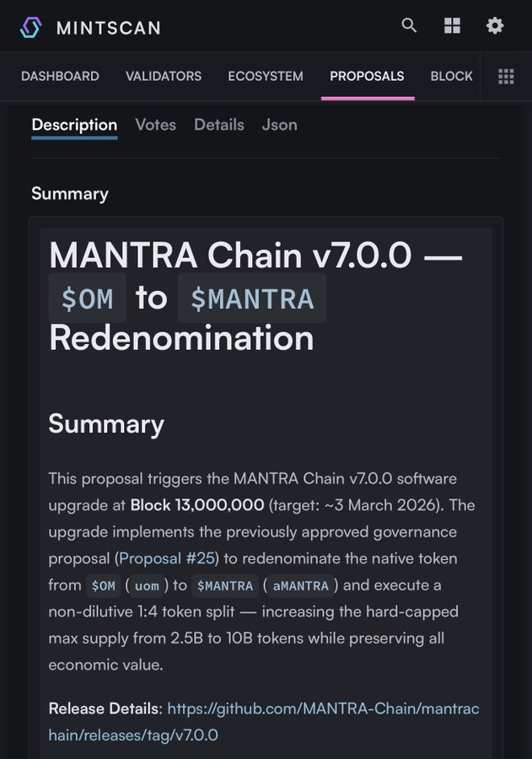The image size is (532, 759).
Task: Switch to the Block nav tab
Action: 451,77
